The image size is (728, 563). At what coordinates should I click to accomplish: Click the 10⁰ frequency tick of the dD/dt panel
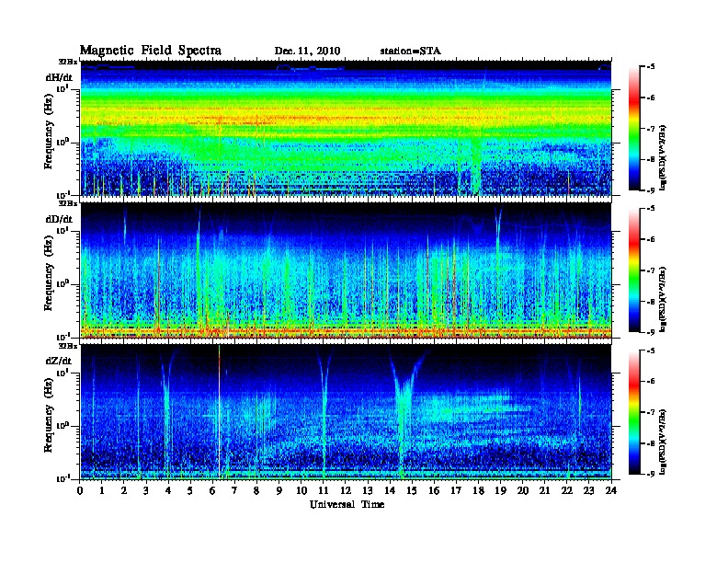63,283
